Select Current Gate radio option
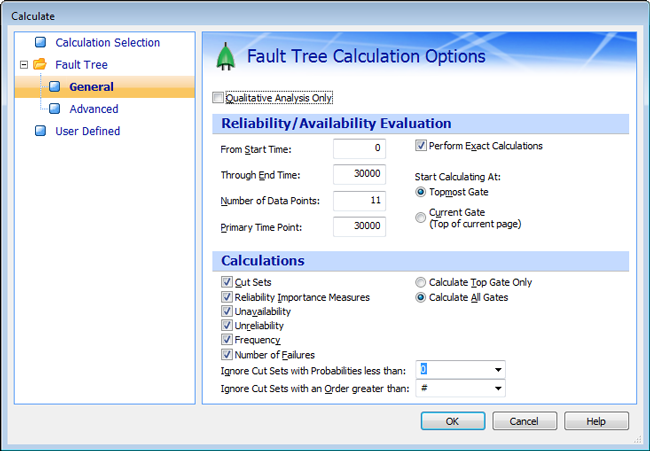 tap(421, 216)
